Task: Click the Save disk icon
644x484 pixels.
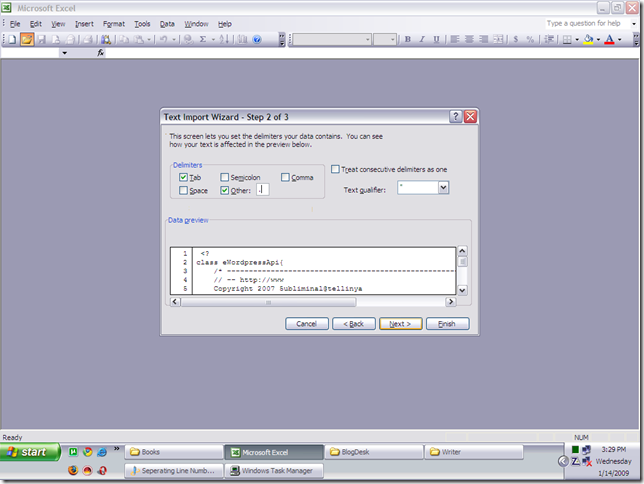Action: [41, 39]
